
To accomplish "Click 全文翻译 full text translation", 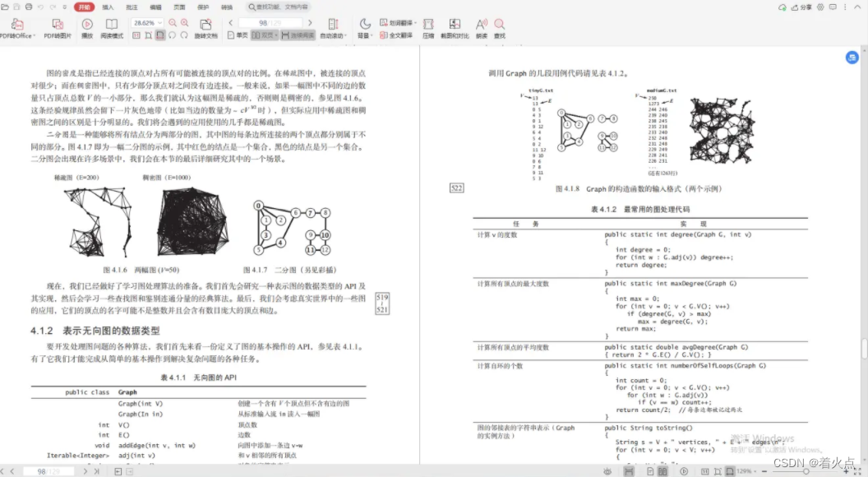I will (396, 35).
